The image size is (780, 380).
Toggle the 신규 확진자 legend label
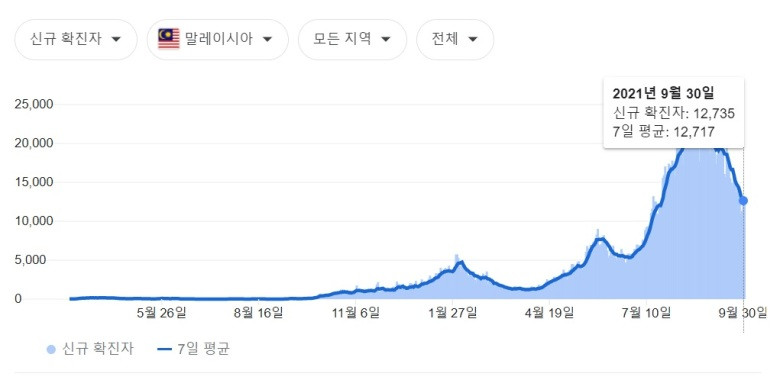pyautogui.click(x=98, y=349)
